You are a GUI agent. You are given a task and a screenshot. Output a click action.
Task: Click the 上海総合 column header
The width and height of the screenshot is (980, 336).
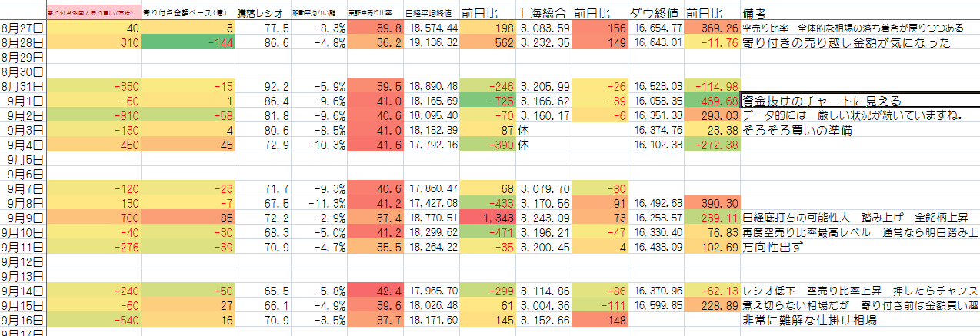[544, 13]
